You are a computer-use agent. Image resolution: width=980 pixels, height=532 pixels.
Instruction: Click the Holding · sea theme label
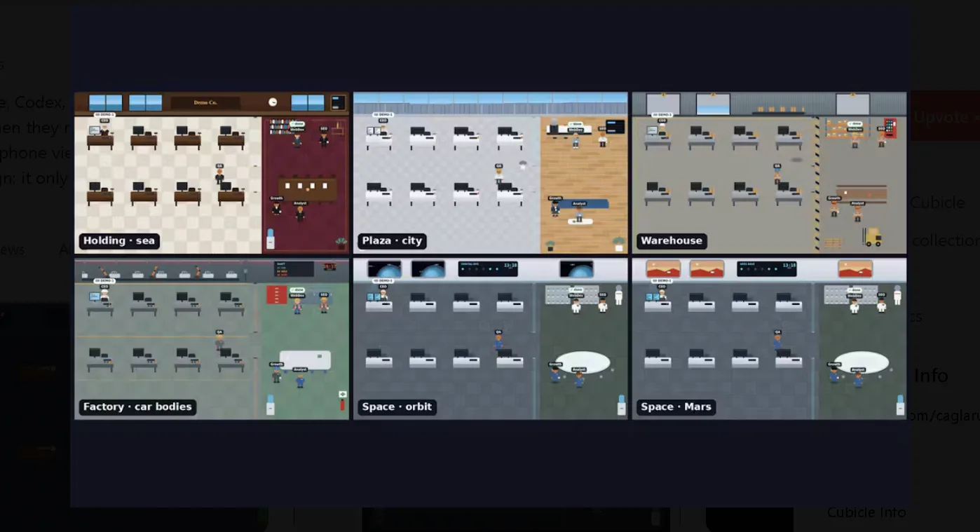coord(118,241)
